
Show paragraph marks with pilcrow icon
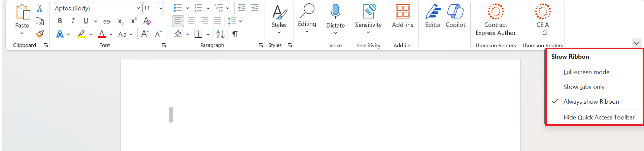click(235, 34)
